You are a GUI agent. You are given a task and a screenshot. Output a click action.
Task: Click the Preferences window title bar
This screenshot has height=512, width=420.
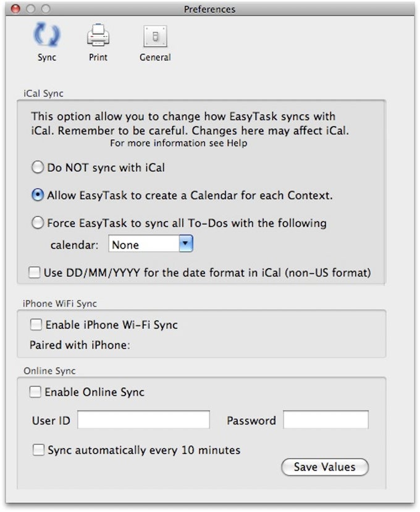pyautogui.click(x=210, y=9)
